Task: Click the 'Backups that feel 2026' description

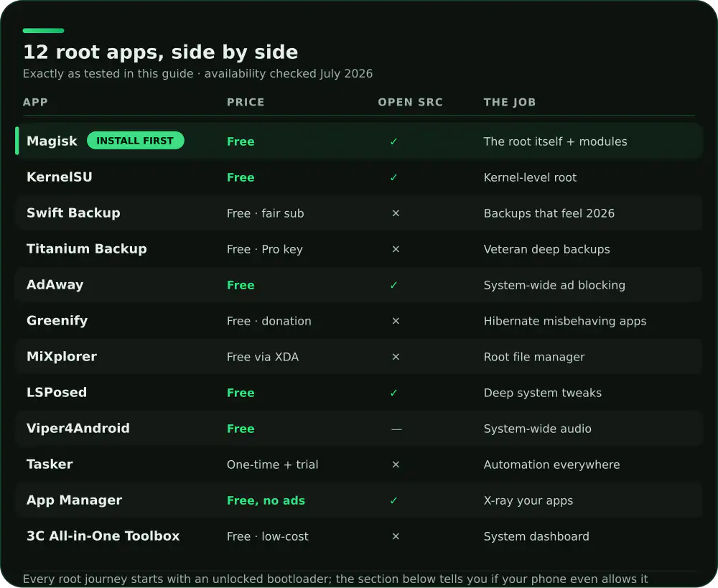Action: tap(549, 213)
